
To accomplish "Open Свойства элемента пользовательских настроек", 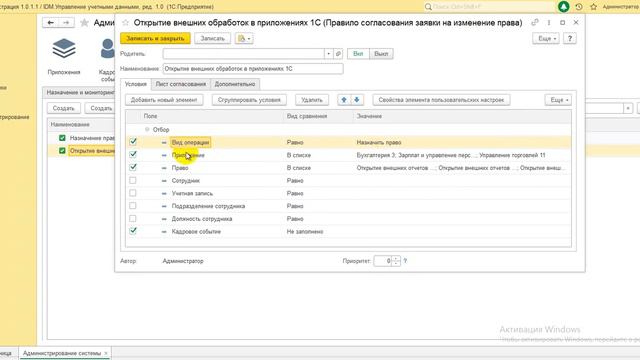I will coord(441,100).
